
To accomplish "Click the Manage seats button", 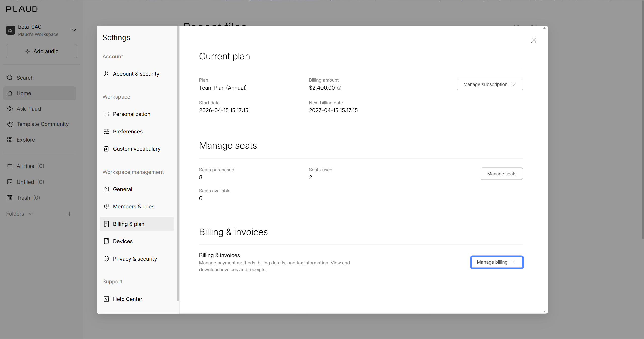I will pos(502,174).
